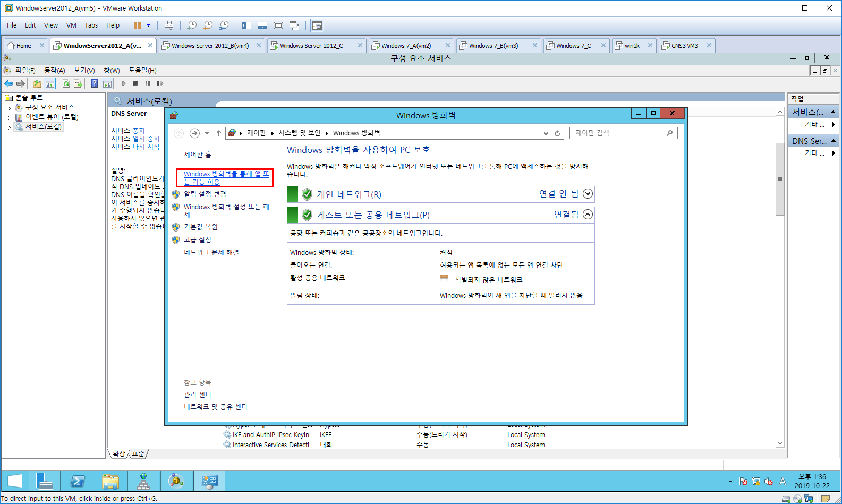Click firewall window back navigation button
Viewport: 842px width, 504px height.
(x=179, y=133)
